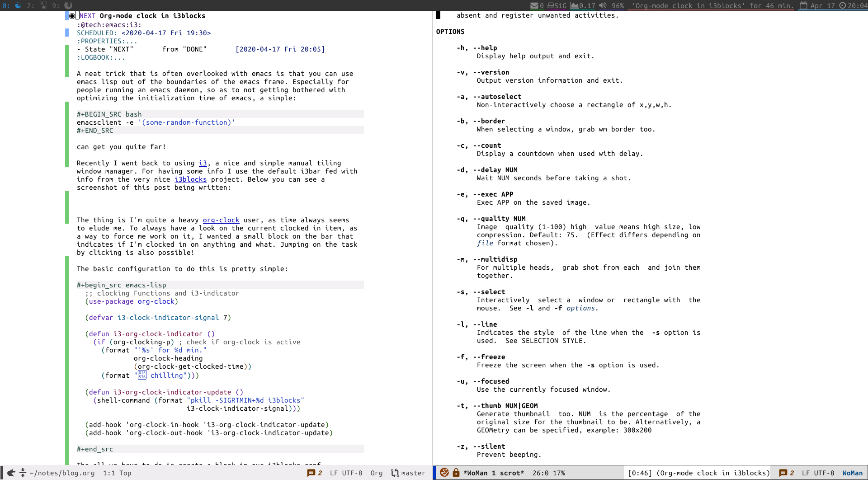Click the disk drive icon showing 51G

point(551,5)
